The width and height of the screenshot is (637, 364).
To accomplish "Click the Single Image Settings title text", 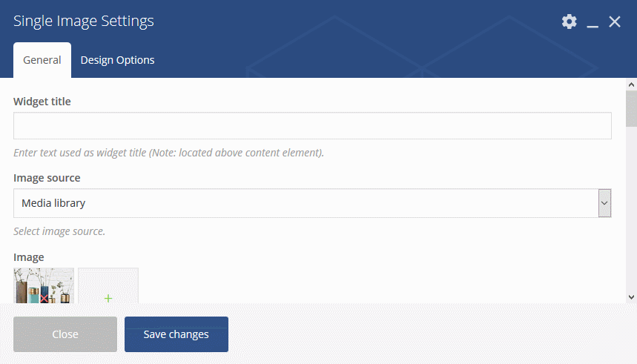I will [x=84, y=21].
